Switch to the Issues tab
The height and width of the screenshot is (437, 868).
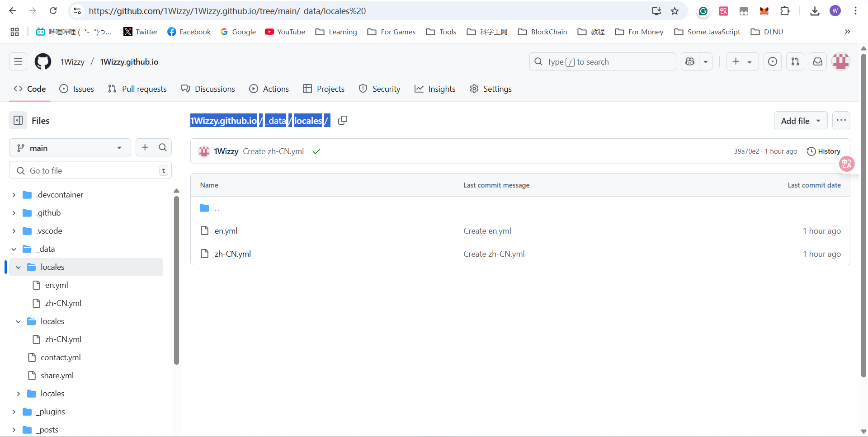click(x=77, y=89)
